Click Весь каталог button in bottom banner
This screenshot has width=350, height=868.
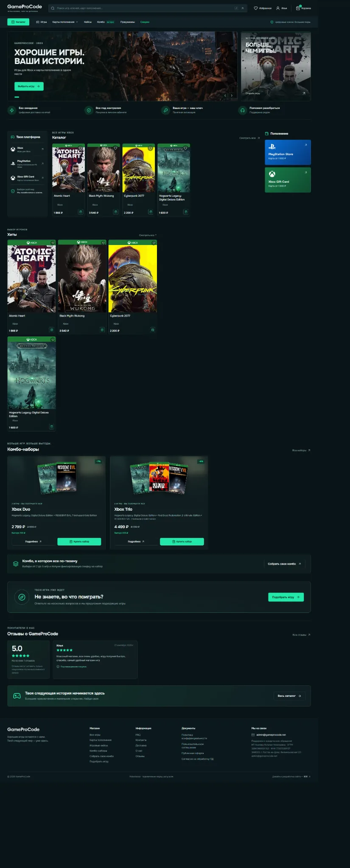[x=289, y=696]
